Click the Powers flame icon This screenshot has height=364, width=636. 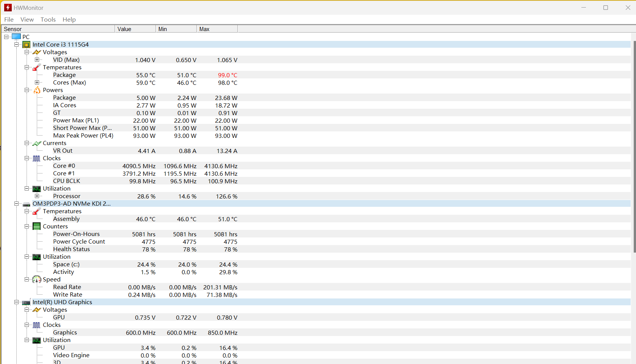(37, 90)
